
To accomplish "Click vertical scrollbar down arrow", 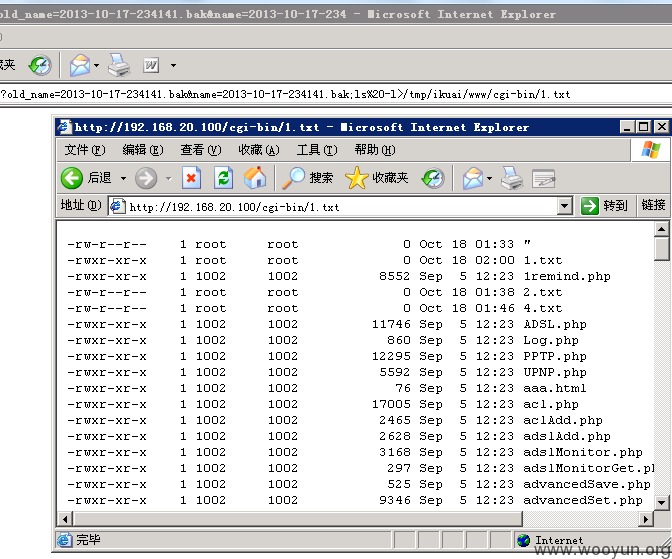I will 662,502.
